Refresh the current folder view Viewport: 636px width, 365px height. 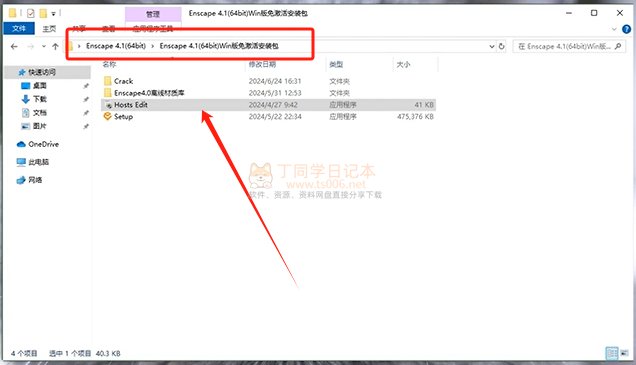(501, 46)
